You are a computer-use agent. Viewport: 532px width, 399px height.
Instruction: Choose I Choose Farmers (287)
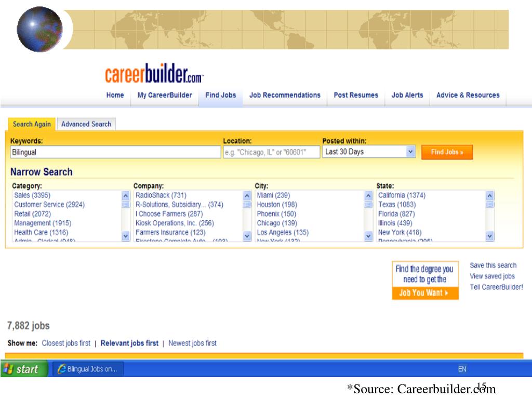coord(169,214)
